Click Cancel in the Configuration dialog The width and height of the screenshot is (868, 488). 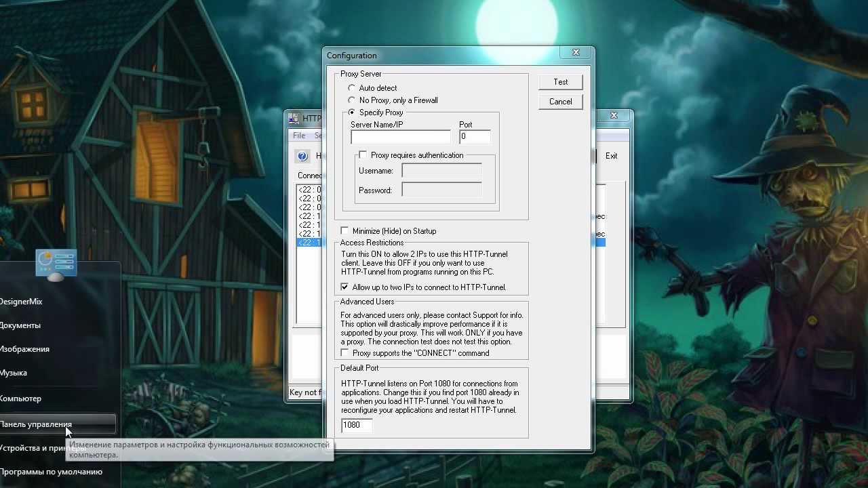[x=561, y=102]
